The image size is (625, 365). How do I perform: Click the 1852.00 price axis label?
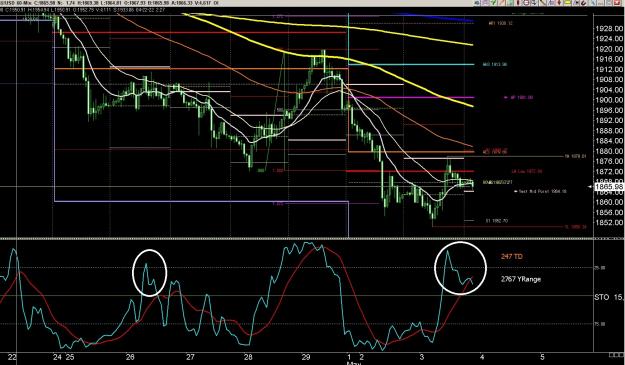coord(609,222)
